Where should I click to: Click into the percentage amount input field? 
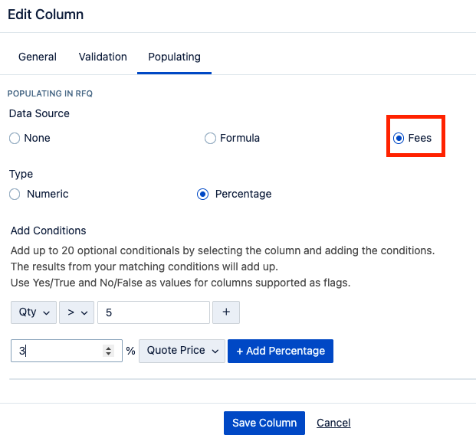tap(57, 351)
